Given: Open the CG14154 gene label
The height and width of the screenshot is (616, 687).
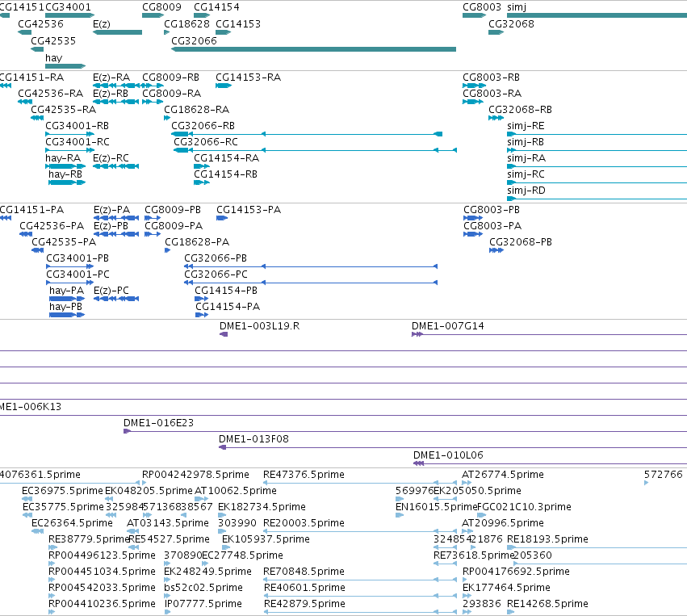Looking at the screenshot, I should click(216, 7).
